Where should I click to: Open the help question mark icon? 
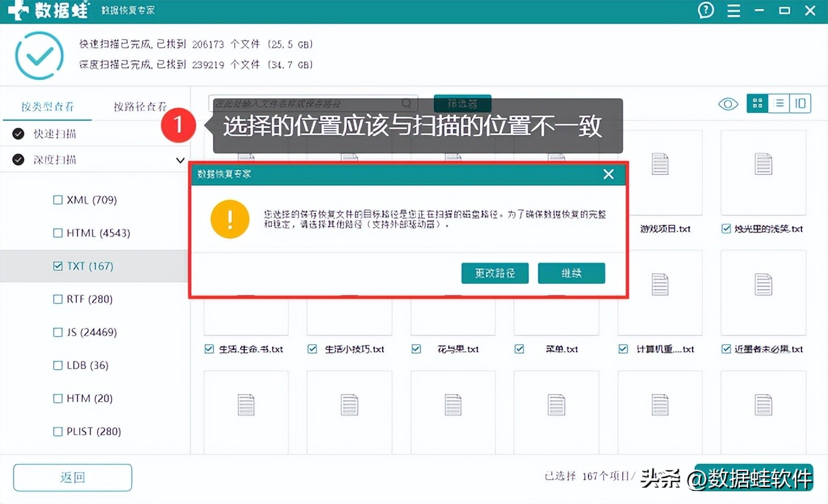[x=706, y=10]
